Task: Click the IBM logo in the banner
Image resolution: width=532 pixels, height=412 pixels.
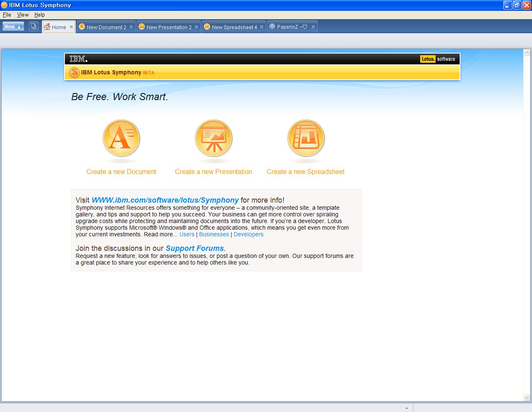Action: [x=79, y=59]
